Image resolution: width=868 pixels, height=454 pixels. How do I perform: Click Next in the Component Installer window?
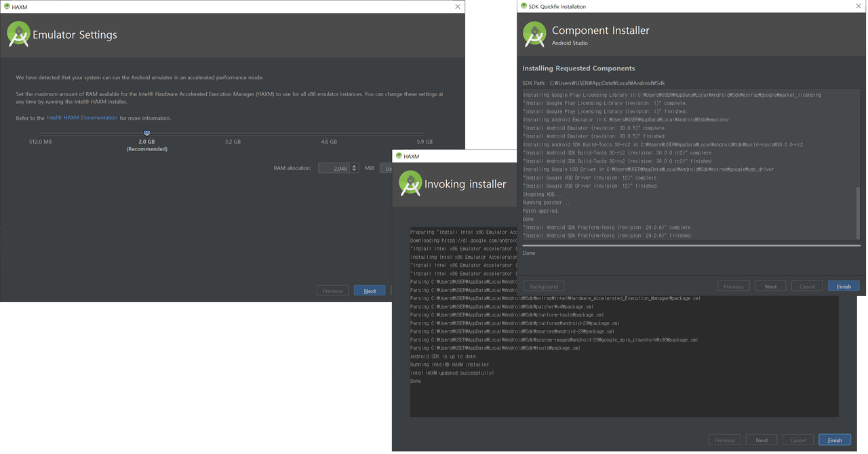coord(770,286)
